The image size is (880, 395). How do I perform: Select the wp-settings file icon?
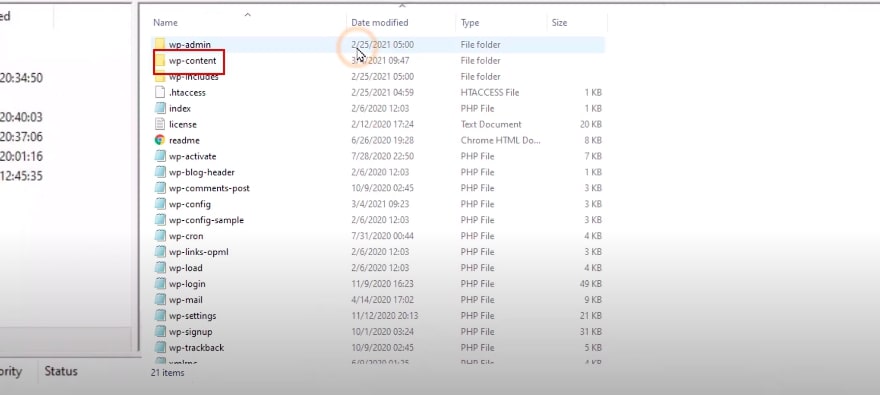(x=160, y=316)
